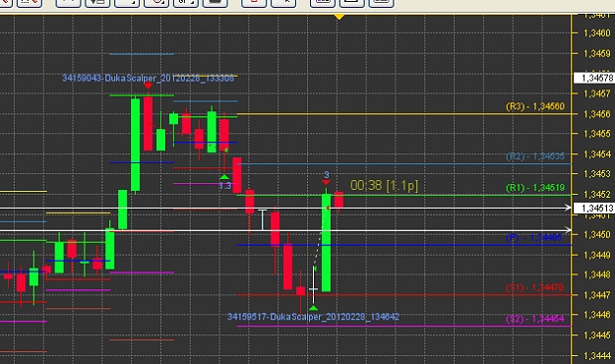
Task: Click the yellow triangle marker atop the chart
Action: 339,17
